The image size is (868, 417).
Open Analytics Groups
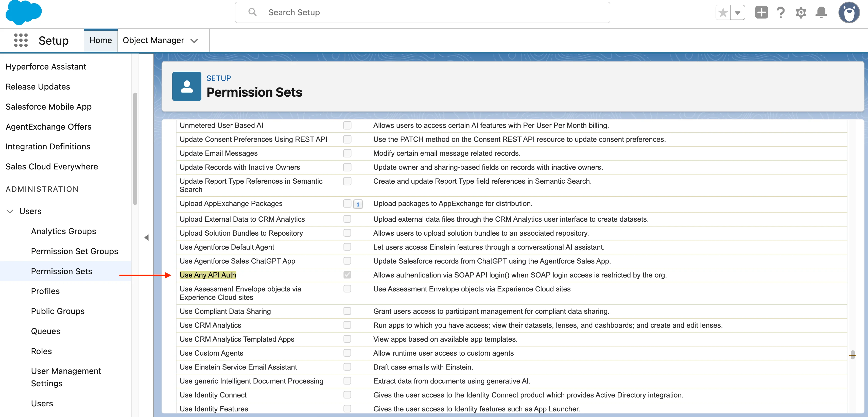(x=63, y=231)
